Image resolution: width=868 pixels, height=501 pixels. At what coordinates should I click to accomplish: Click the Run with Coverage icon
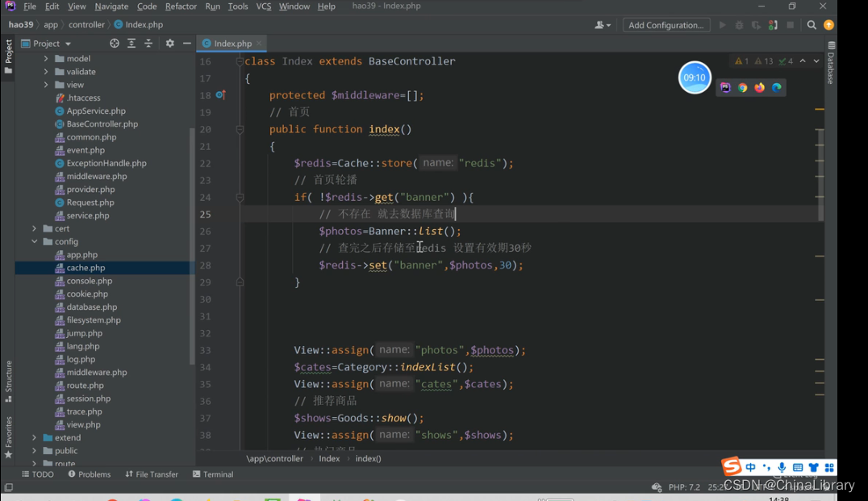point(756,25)
